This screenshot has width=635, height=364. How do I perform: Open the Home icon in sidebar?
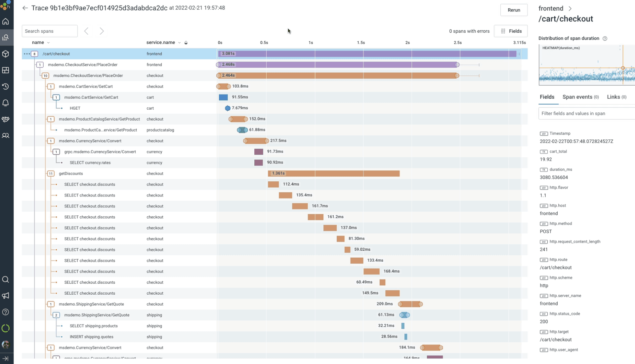6,21
